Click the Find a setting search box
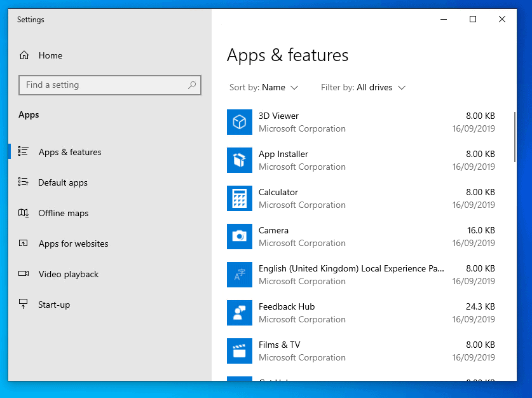This screenshot has width=532, height=398. pyautogui.click(x=102, y=85)
